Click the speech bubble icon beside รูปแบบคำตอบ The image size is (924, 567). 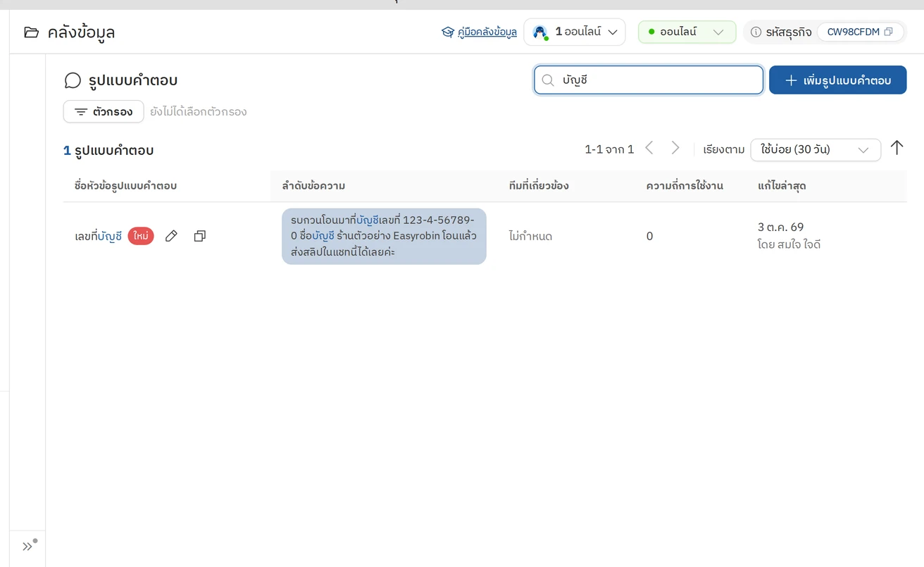coord(73,80)
